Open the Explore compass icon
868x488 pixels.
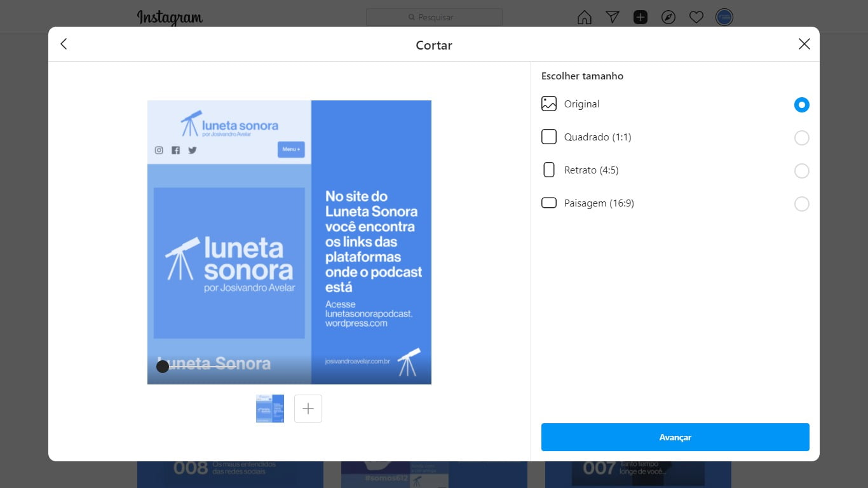668,17
